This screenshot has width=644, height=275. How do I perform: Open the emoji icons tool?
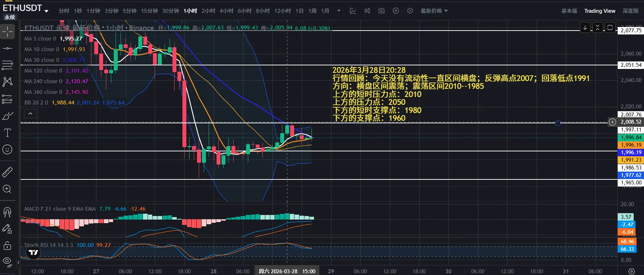click(7, 150)
